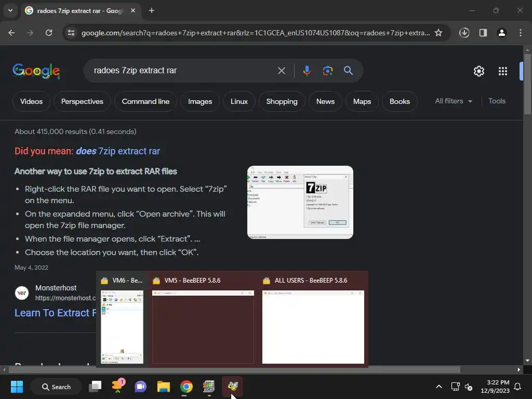This screenshot has width=532, height=399.
Task: Click the scroll right arrow
Action: [x=519, y=369]
